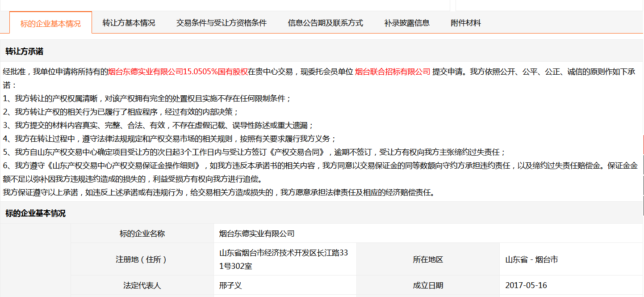Select company name value 烟台东德实业有限公司 in table

coord(257,233)
